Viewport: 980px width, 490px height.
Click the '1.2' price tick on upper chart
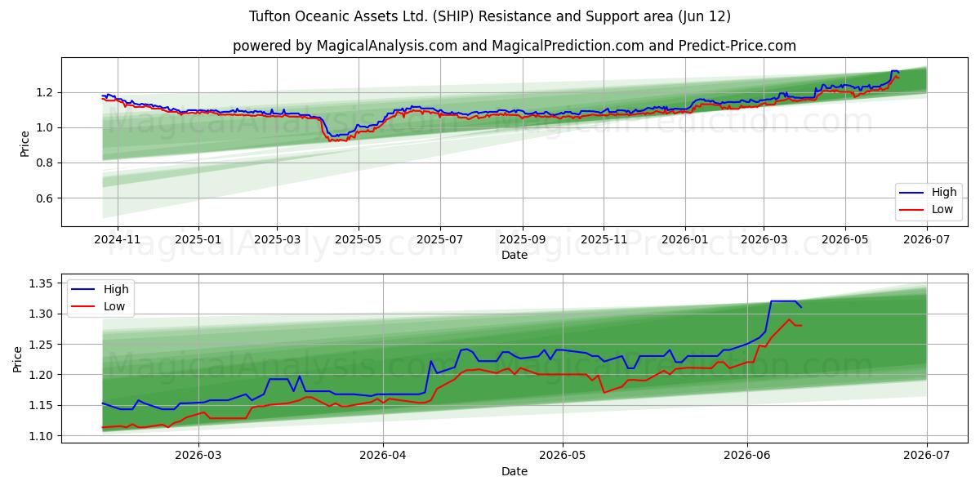47,92
